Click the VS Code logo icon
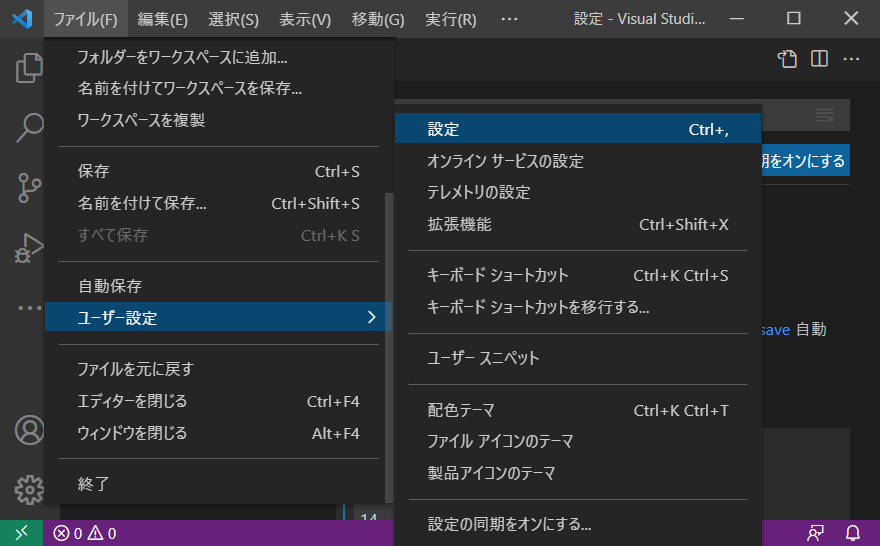This screenshot has height=546, width=880. click(22, 19)
